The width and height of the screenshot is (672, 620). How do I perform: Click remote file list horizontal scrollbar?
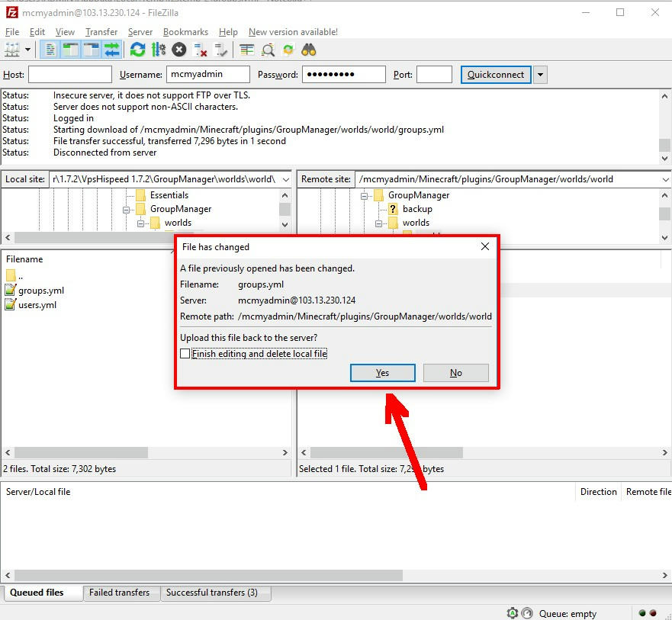pyautogui.click(x=387, y=452)
